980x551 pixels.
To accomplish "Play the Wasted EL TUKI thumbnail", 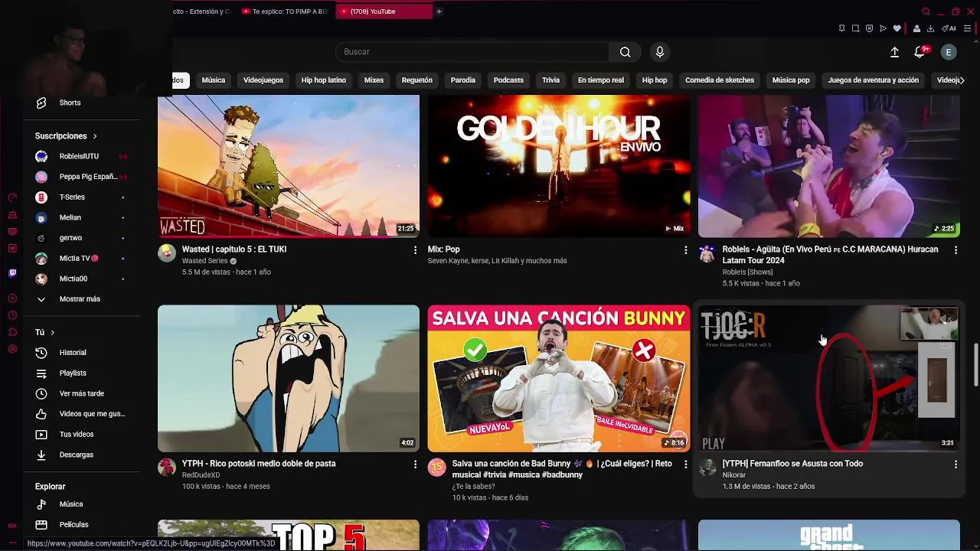I will pyautogui.click(x=289, y=166).
